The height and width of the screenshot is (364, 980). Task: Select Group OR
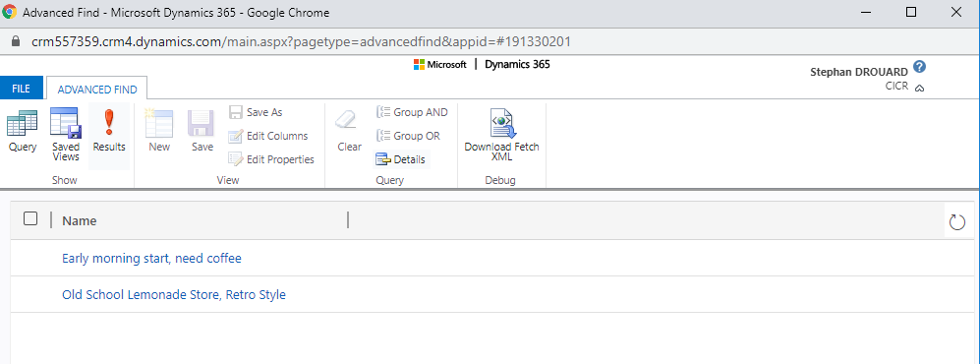click(x=408, y=136)
